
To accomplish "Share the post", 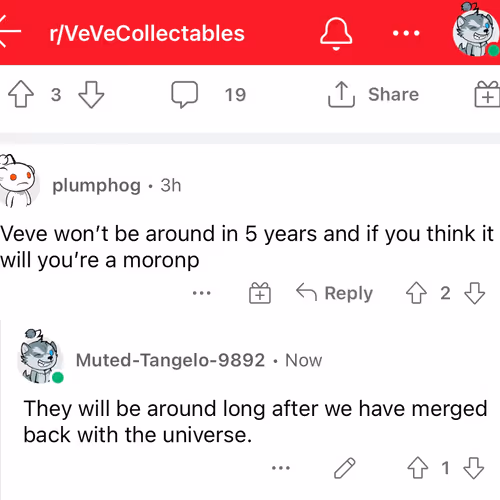I will click(373, 94).
